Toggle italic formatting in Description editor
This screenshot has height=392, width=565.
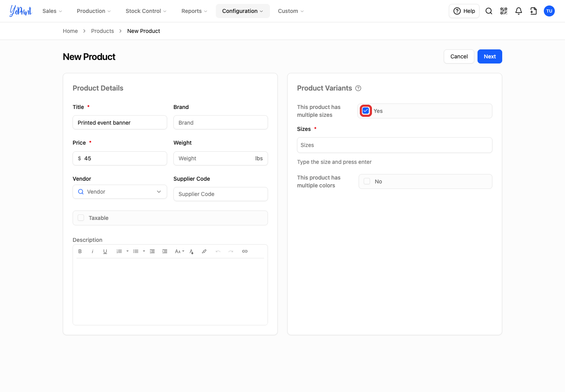(x=93, y=251)
